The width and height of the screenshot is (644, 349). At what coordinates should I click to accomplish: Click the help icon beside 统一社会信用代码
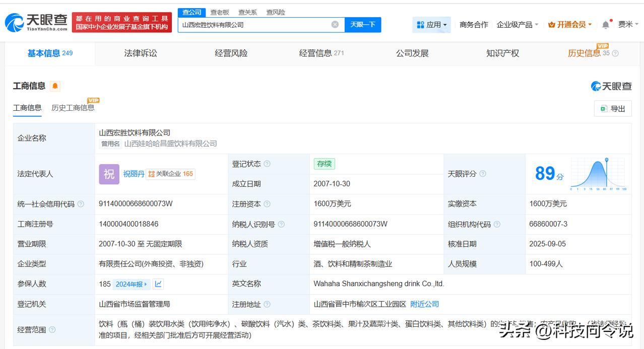81,204
